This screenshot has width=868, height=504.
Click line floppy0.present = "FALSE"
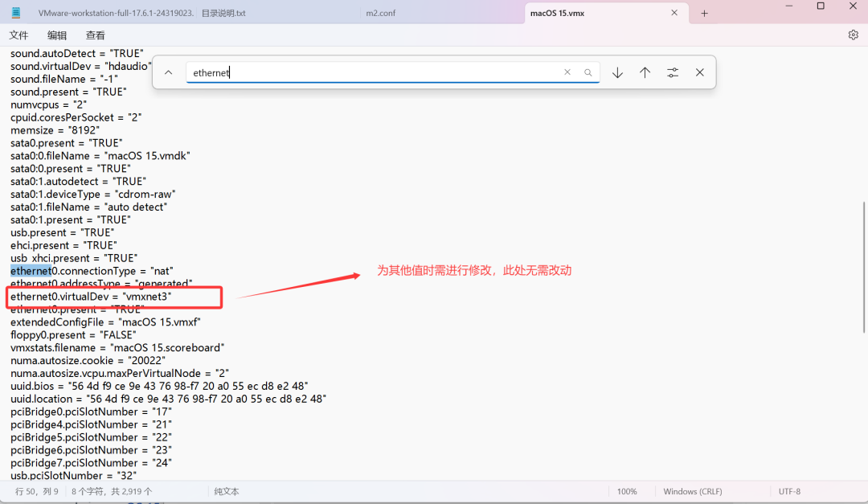73,335
